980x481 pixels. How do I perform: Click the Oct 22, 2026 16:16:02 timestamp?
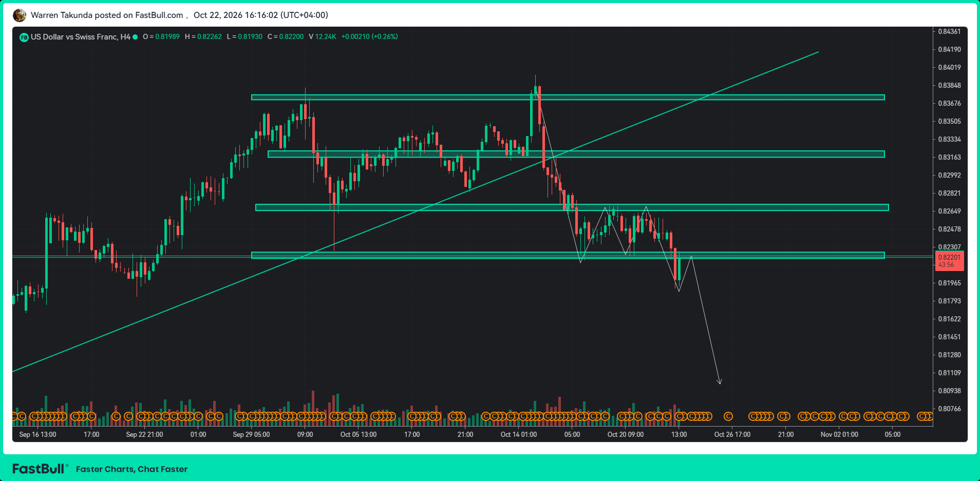pyautogui.click(x=261, y=15)
